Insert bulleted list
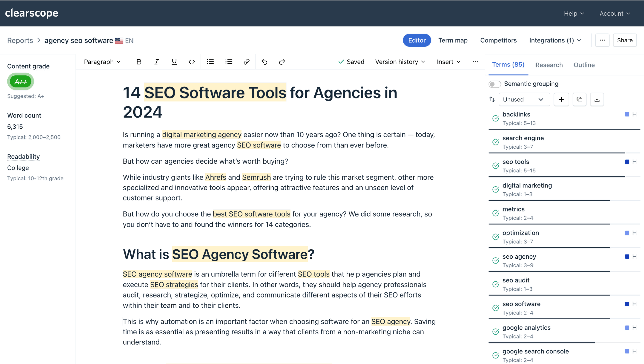 pyautogui.click(x=210, y=61)
